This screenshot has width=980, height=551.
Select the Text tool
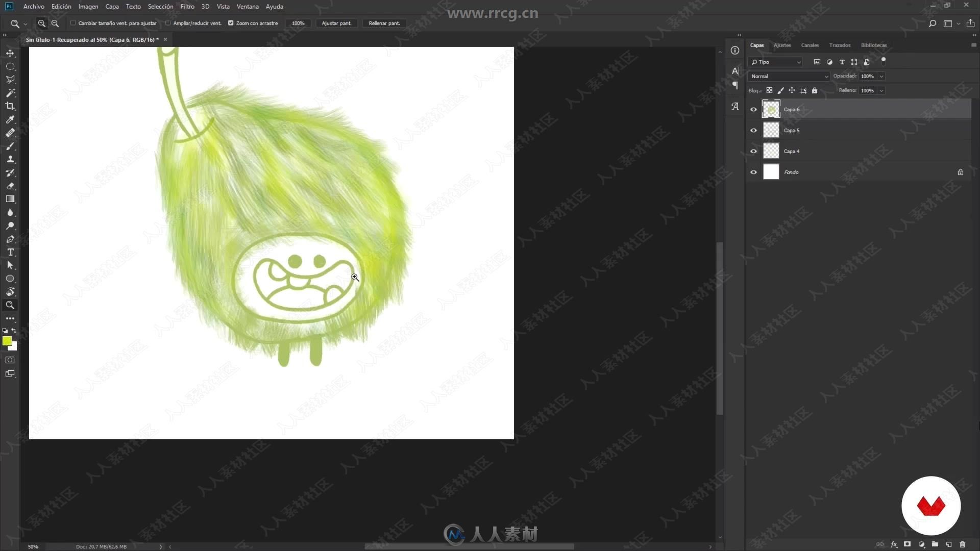coord(10,252)
